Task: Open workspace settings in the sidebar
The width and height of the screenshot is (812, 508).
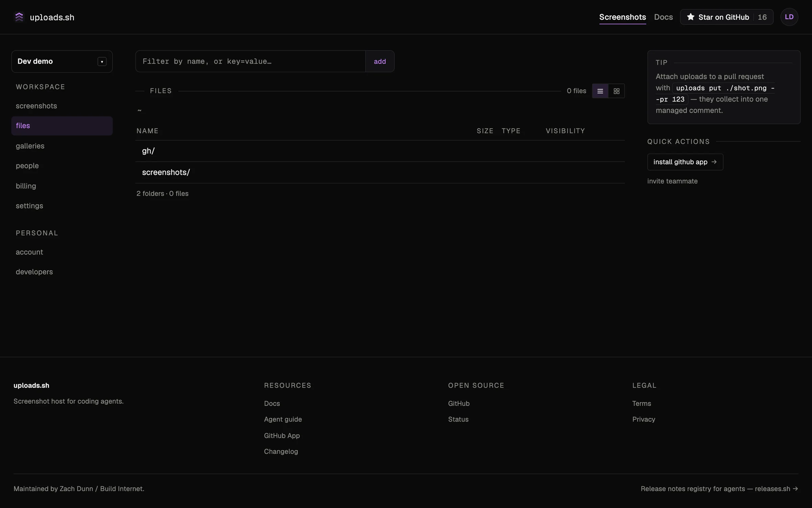Action: (x=62, y=206)
